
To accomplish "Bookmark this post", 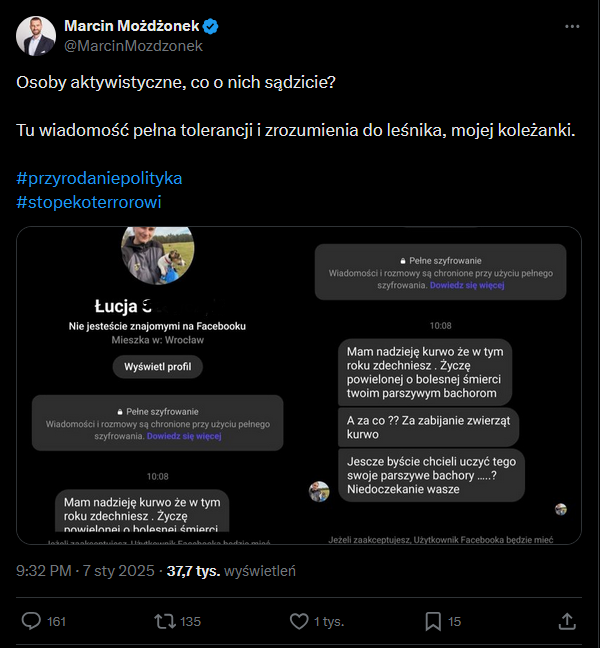I will [x=433, y=621].
